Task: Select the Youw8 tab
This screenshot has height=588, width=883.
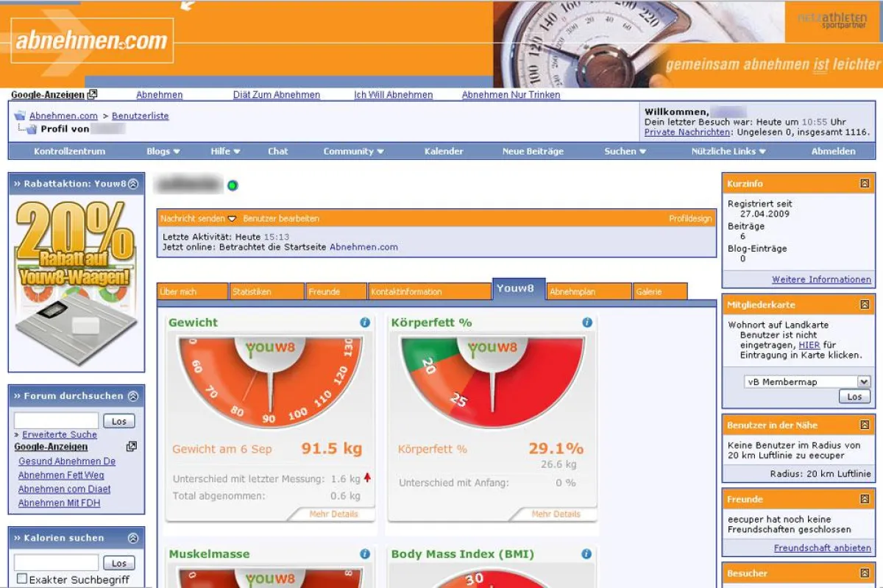Action: (x=519, y=288)
